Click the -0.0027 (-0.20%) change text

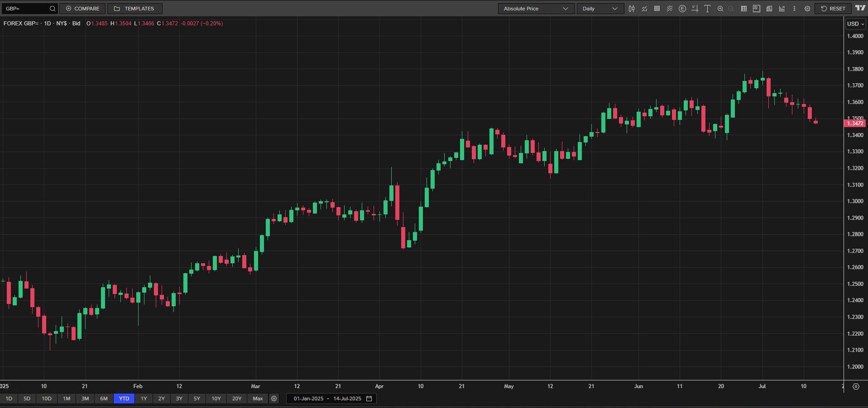click(x=201, y=23)
